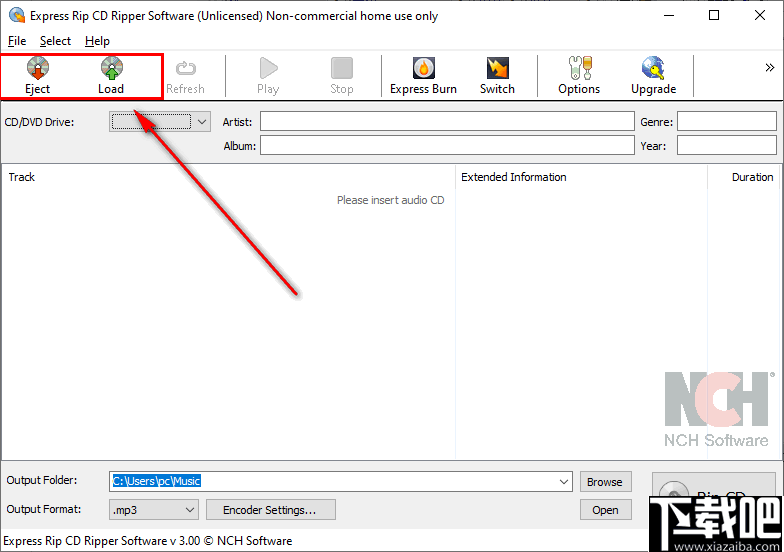Stop playback with the Stop button
The image size is (784, 552).
pyautogui.click(x=342, y=76)
